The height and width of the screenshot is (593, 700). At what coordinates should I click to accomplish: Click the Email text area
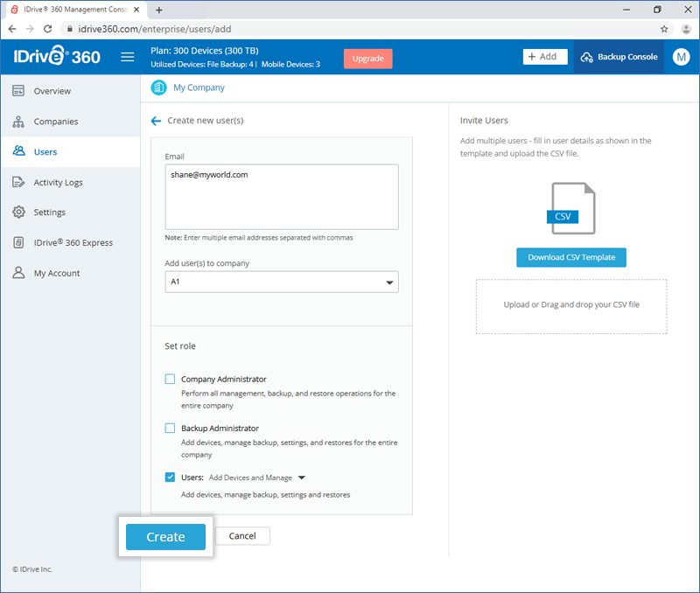pos(282,197)
